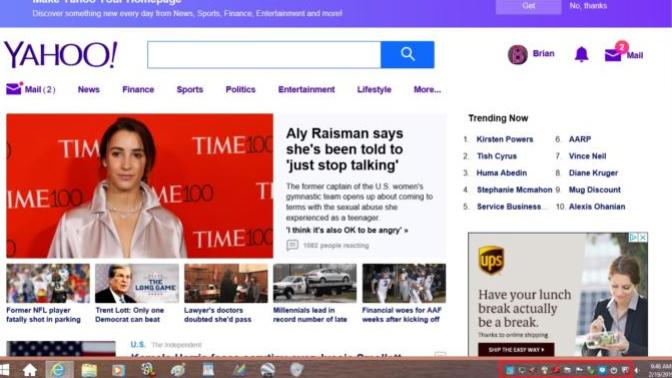This screenshot has height=378, width=672.
Task: Launch the media player taskbar icon
Action: (x=118, y=370)
